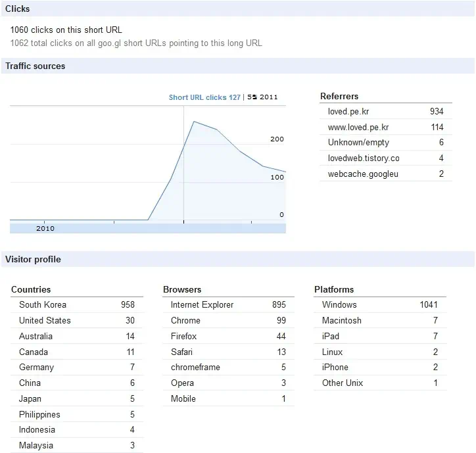
Task: Click the 'Referrers' table heading
Action: tap(339, 96)
